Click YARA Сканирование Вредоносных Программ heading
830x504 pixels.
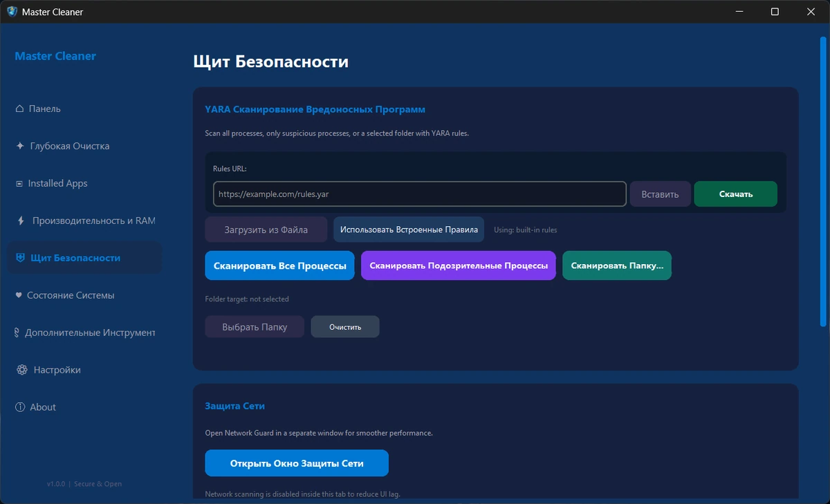pyautogui.click(x=315, y=109)
